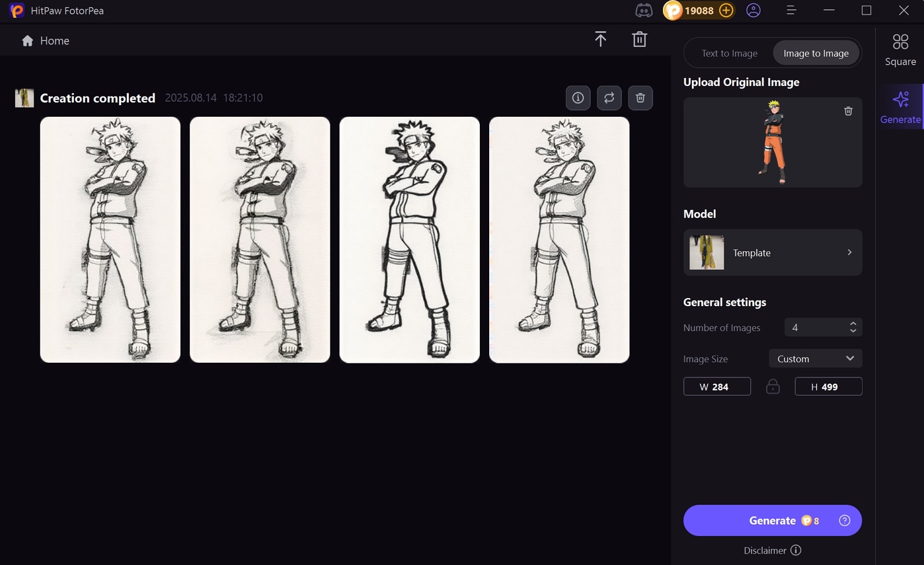Image resolution: width=924 pixels, height=565 pixels.
Task: Click the creation template thumbnail icon
Action: 24,98
